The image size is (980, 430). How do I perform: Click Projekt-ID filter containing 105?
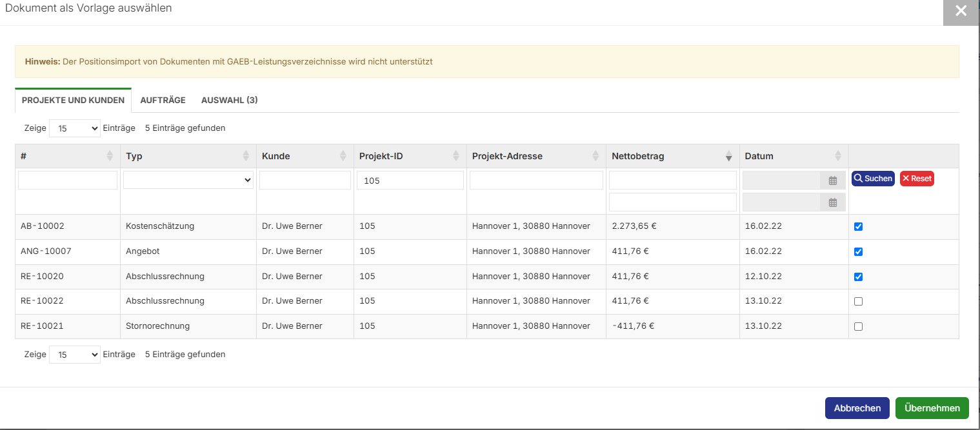tap(410, 181)
